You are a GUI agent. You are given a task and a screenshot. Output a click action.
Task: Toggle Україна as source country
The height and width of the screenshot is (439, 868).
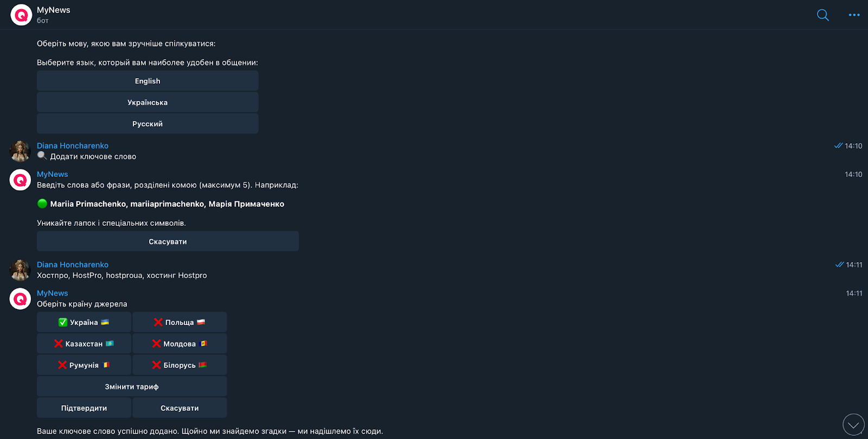(x=84, y=322)
